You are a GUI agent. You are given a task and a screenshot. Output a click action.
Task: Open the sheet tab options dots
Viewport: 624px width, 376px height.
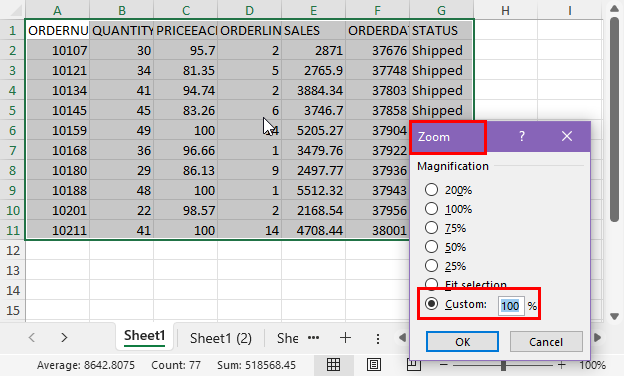378,339
